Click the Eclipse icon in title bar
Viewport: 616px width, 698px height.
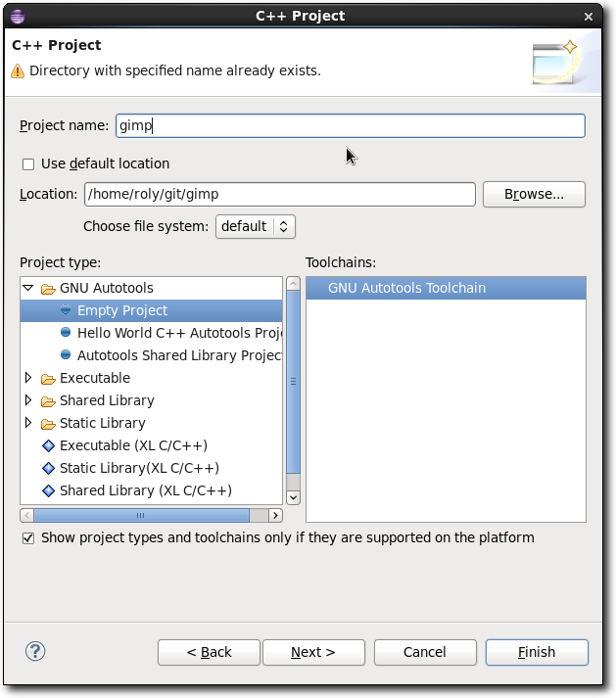click(x=17, y=15)
